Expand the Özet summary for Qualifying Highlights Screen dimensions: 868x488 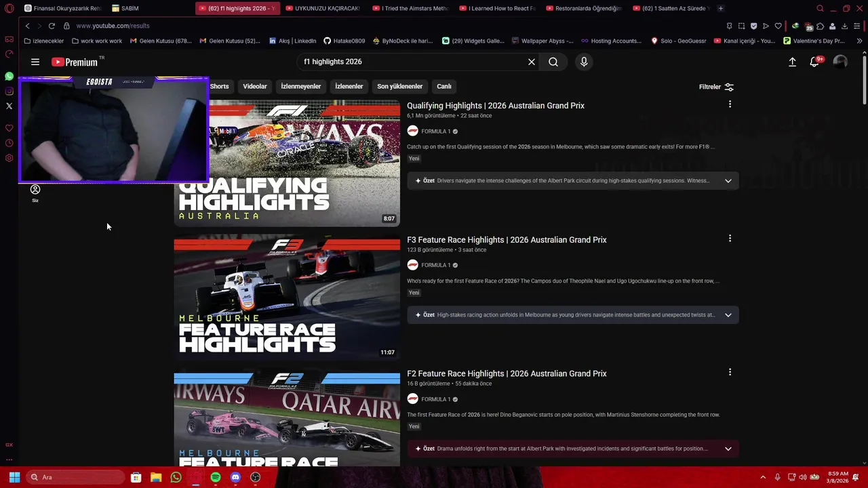[x=728, y=181]
